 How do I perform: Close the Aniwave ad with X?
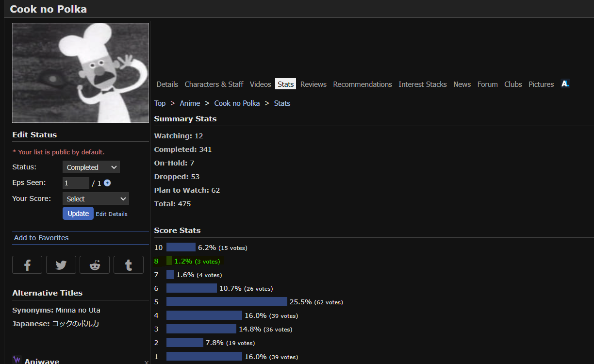[147, 362]
